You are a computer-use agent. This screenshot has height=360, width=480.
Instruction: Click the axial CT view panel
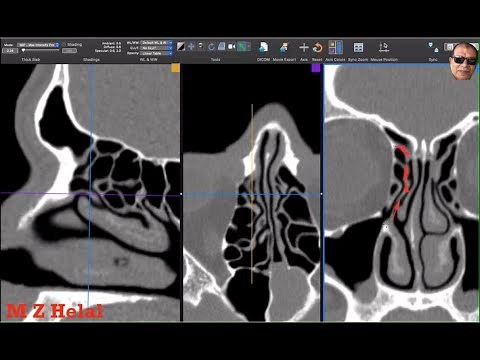click(x=252, y=193)
